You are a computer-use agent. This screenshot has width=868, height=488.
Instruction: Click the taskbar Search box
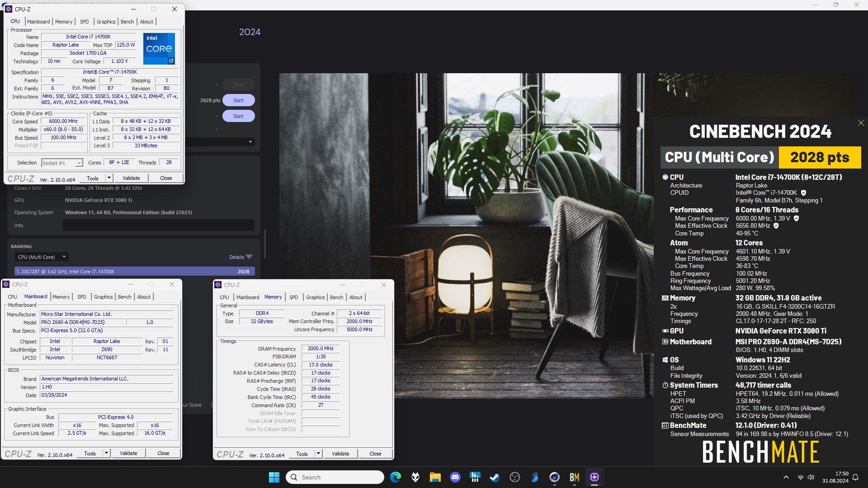(x=335, y=477)
